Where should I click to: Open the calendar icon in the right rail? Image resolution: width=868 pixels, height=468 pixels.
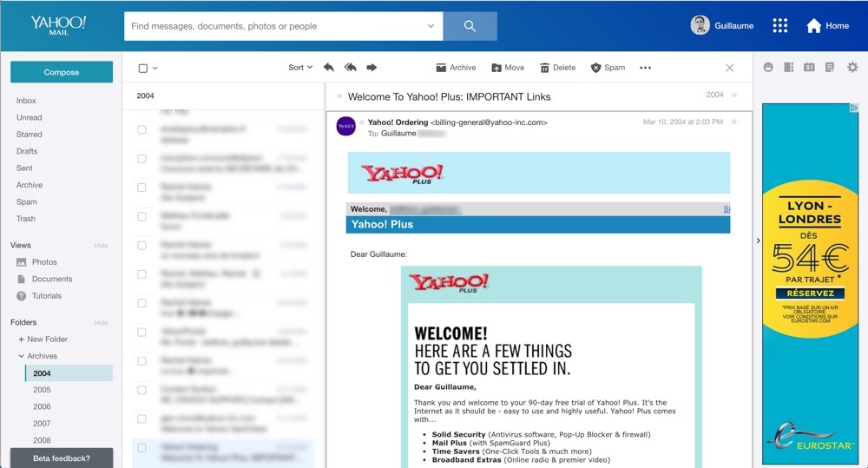pos(809,67)
